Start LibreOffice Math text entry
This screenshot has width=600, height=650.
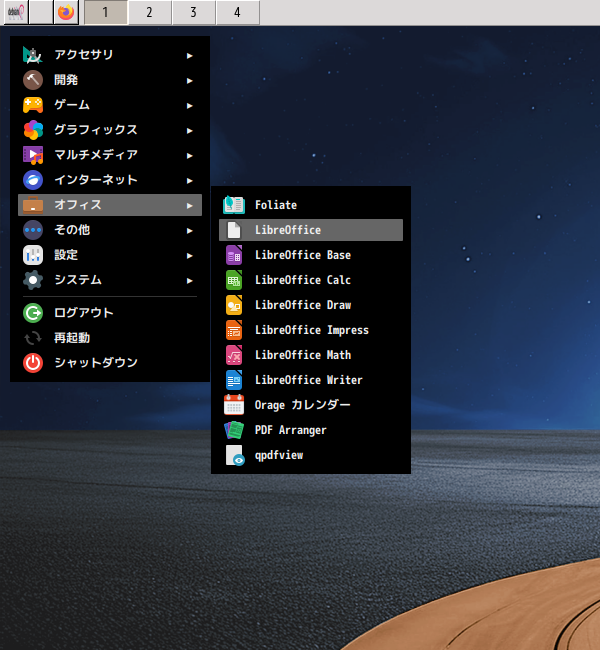click(x=303, y=355)
